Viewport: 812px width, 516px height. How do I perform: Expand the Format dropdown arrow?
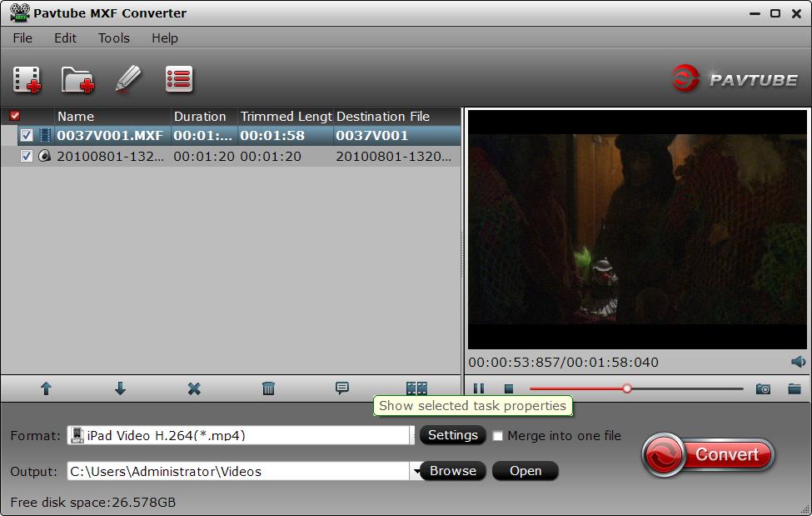click(413, 435)
